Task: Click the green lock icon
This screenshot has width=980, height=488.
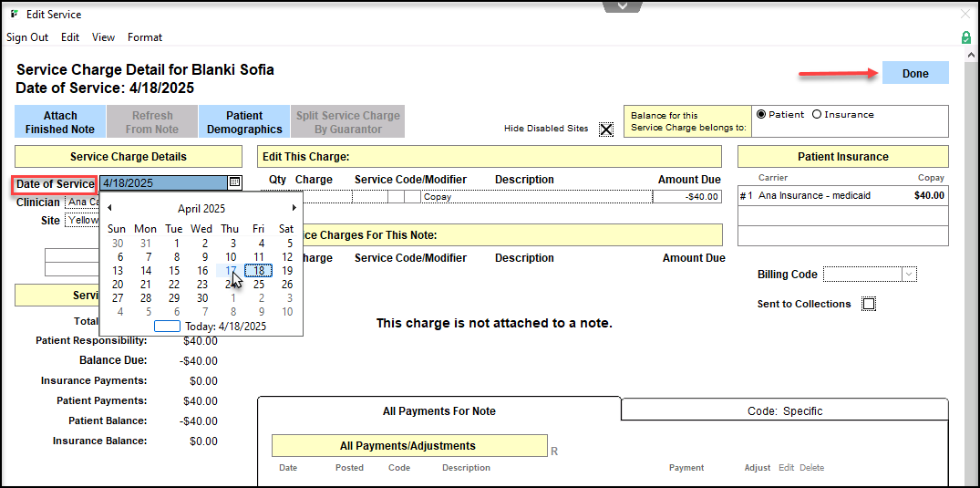Action: 965,37
